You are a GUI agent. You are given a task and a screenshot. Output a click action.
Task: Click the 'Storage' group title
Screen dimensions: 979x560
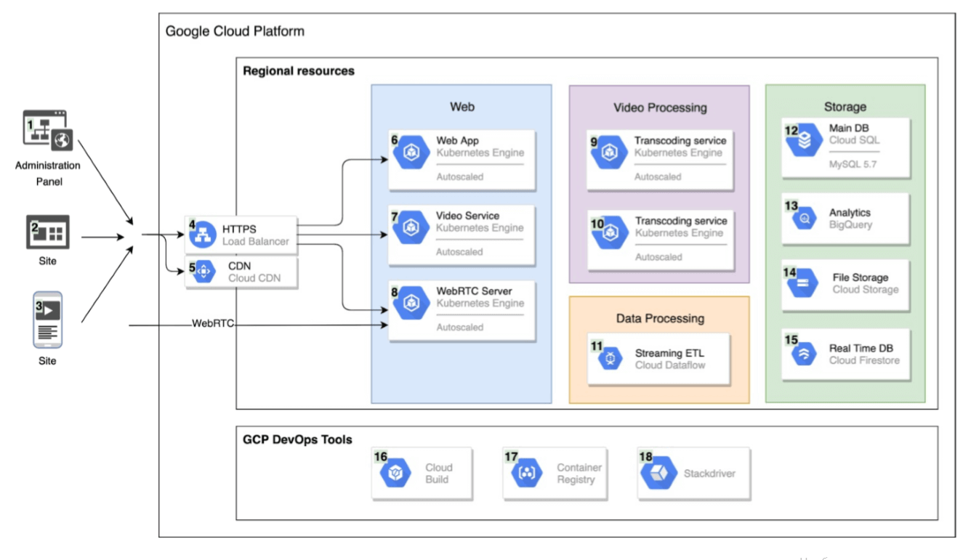(845, 107)
